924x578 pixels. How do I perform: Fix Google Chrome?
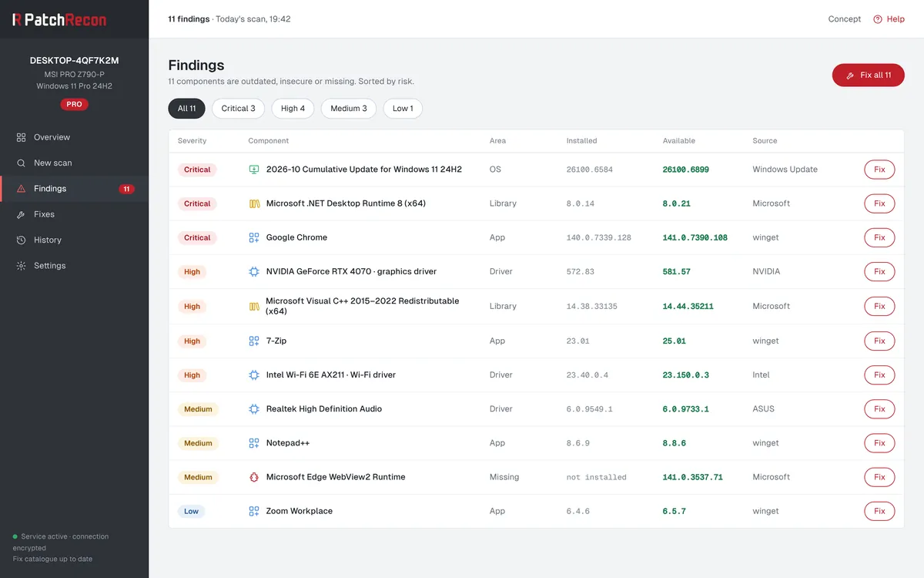point(879,237)
